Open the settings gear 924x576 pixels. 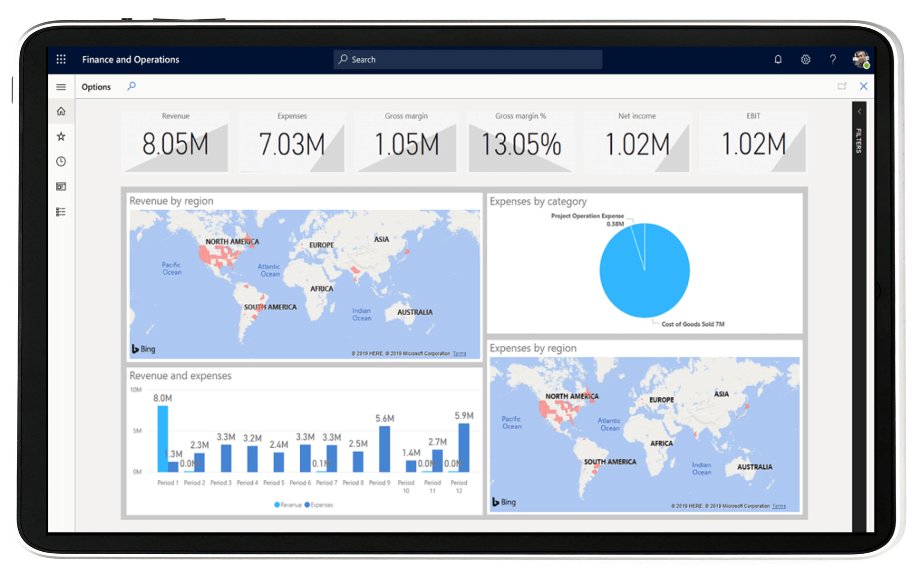point(805,60)
